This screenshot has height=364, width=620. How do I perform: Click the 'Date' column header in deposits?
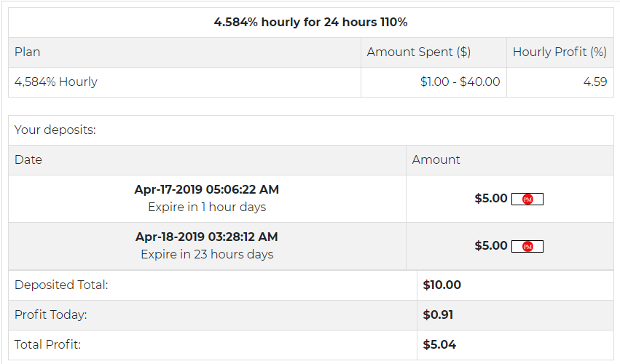[x=28, y=160]
